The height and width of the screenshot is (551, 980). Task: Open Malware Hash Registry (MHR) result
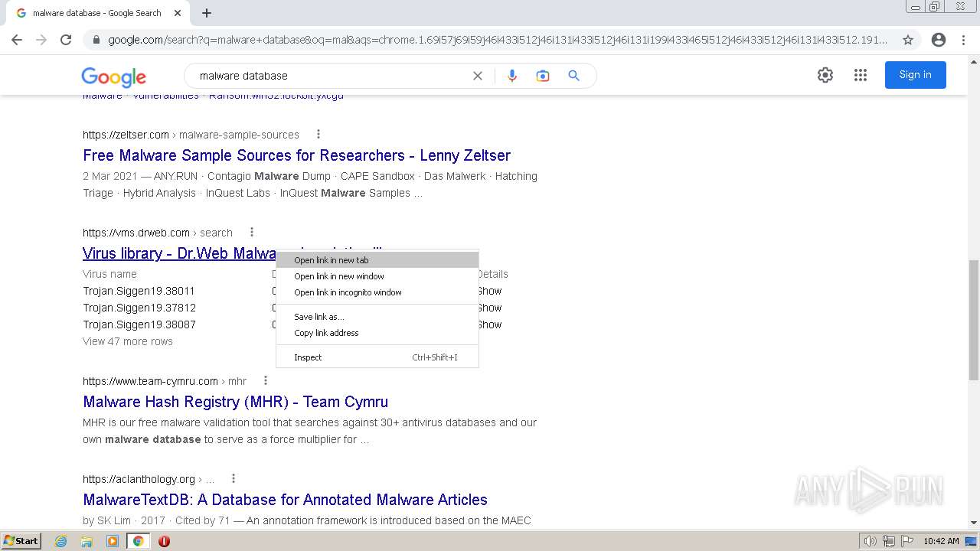click(235, 402)
